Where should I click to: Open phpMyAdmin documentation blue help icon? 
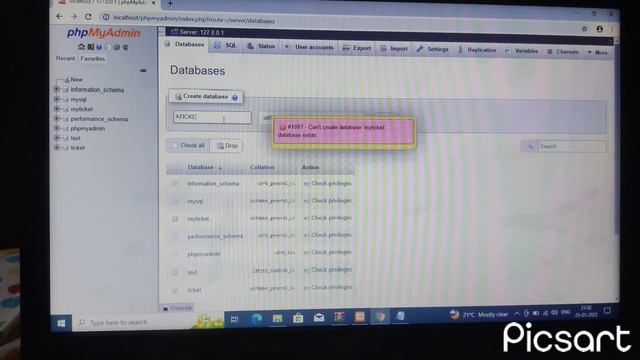tap(99, 47)
